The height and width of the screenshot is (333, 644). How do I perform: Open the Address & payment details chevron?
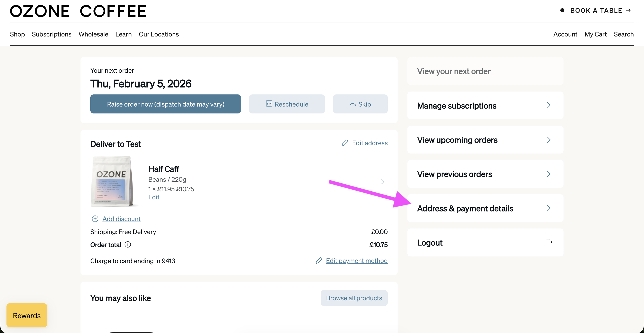point(549,208)
